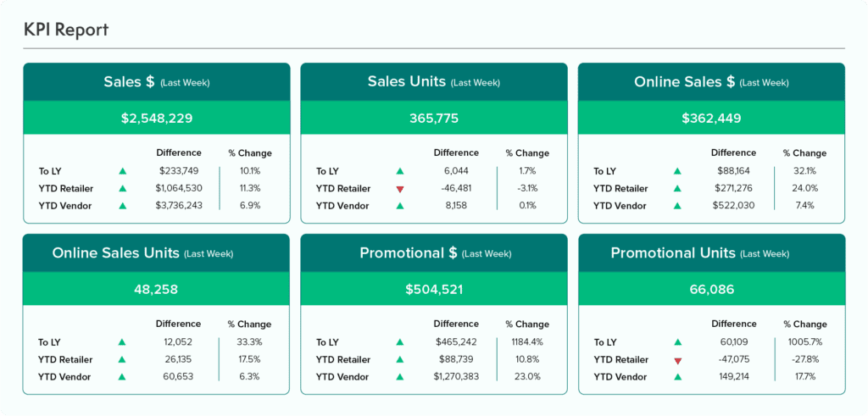
Task: Select the Online Sales Units card header
Action: (x=156, y=252)
